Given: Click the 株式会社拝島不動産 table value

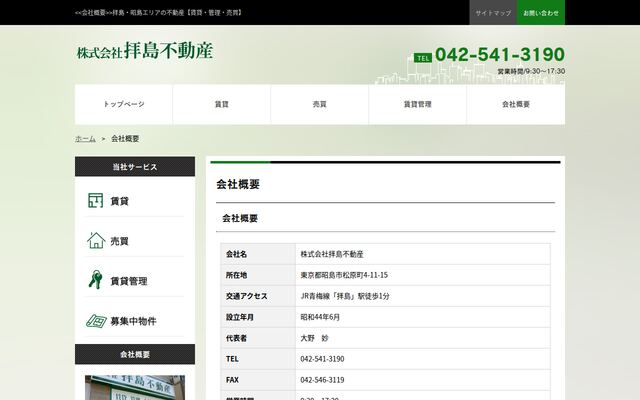Looking at the screenshot, I should 332,254.
